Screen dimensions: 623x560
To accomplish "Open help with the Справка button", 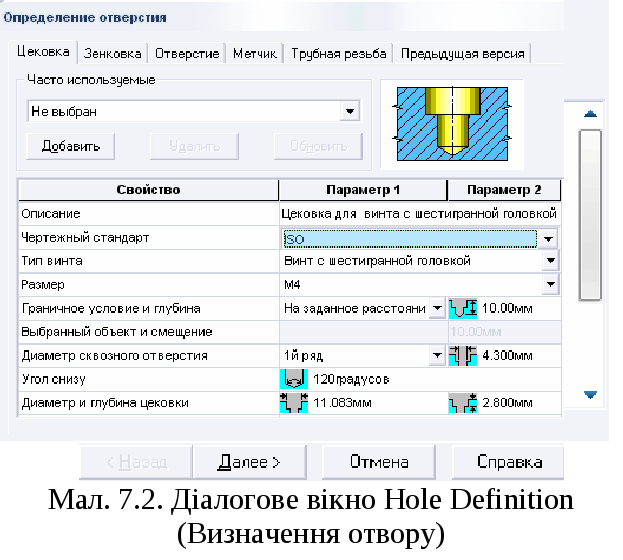I will [509, 462].
